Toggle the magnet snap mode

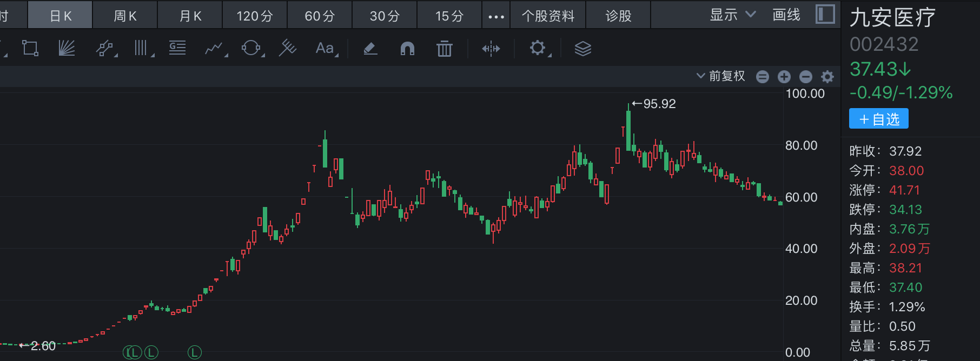tap(407, 49)
